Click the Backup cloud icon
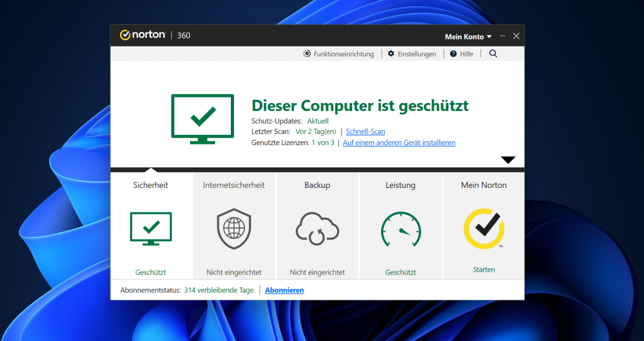Viewport: 644px width, 341px height. tap(317, 229)
